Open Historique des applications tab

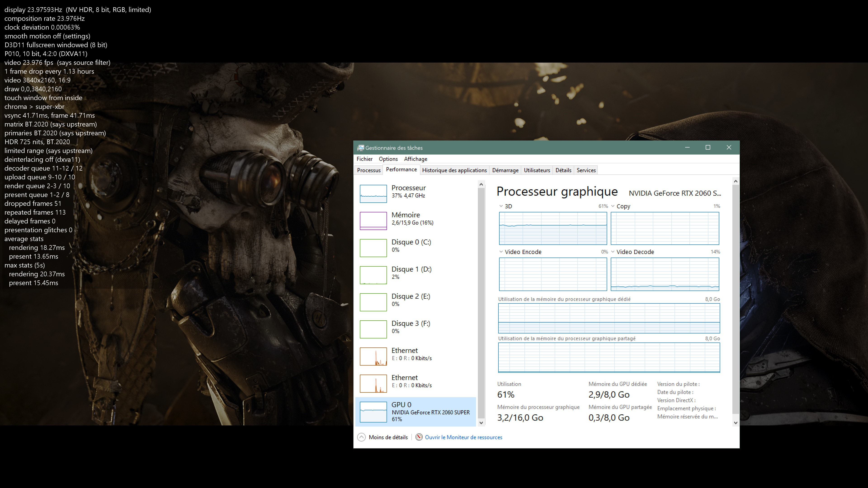point(454,170)
